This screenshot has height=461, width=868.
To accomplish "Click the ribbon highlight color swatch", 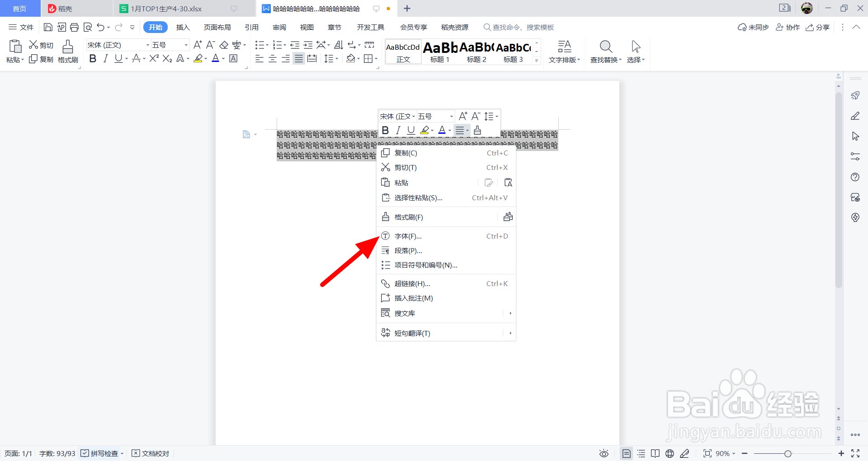I will (x=198, y=58).
